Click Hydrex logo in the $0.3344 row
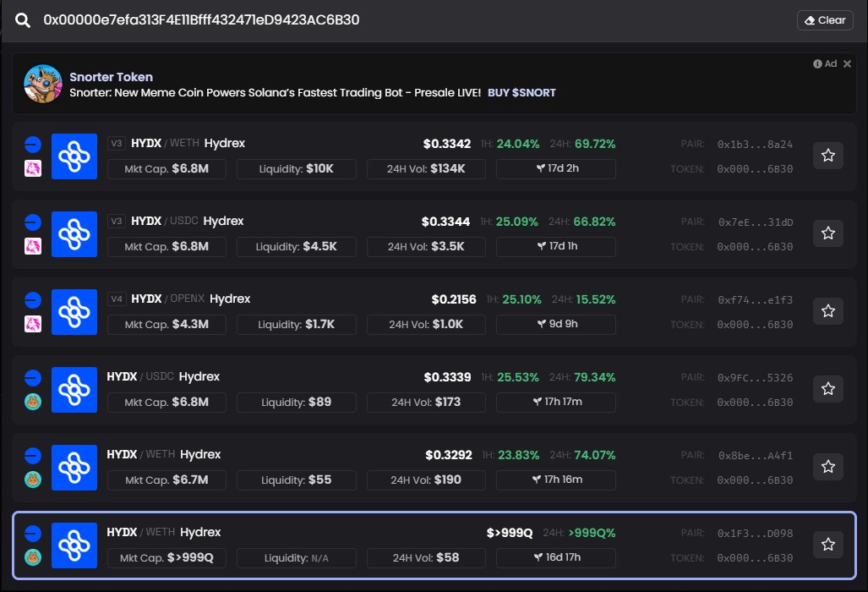Image resolution: width=868 pixels, height=592 pixels. coord(74,234)
